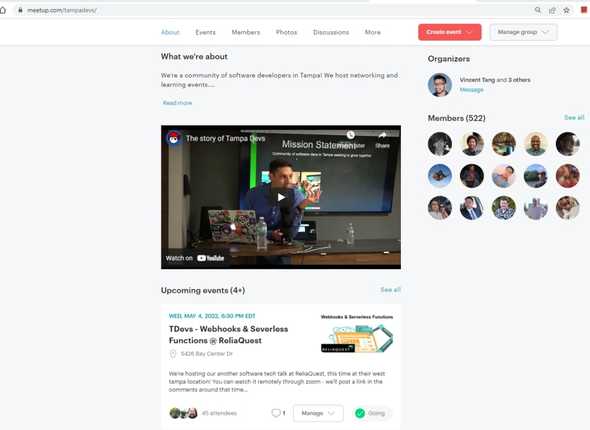Open the Create event dropdown
Image resolution: width=590 pixels, height=430 pixels.
(x=450, y=32)
